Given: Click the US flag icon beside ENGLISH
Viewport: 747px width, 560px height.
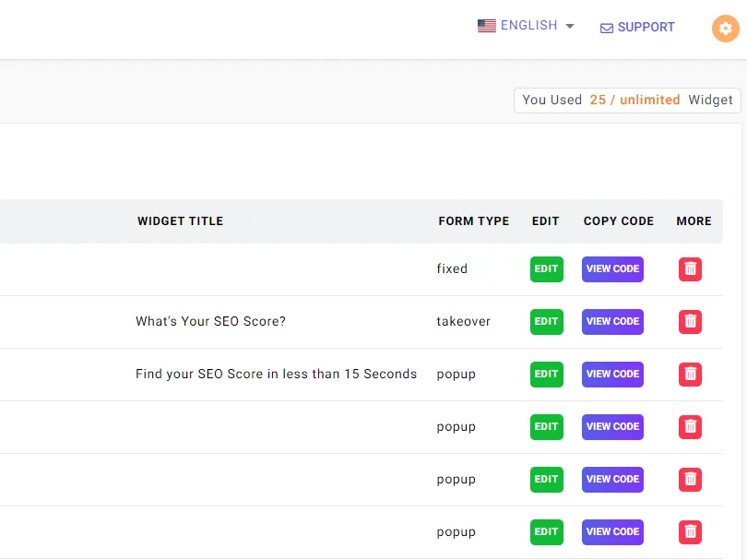Looking at the screenshot, I should [x=486, y=26].
